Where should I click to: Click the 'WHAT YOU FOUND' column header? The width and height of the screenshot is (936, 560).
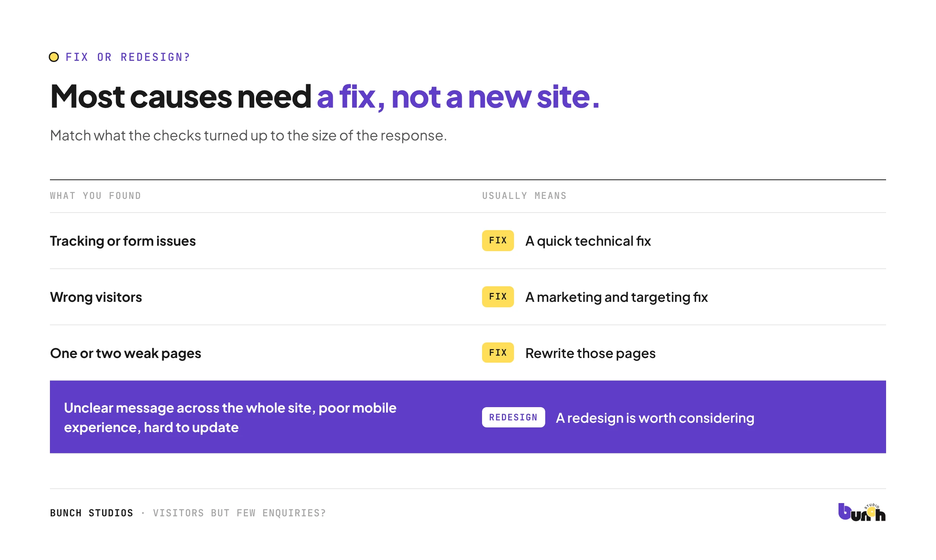click(96, 196)
